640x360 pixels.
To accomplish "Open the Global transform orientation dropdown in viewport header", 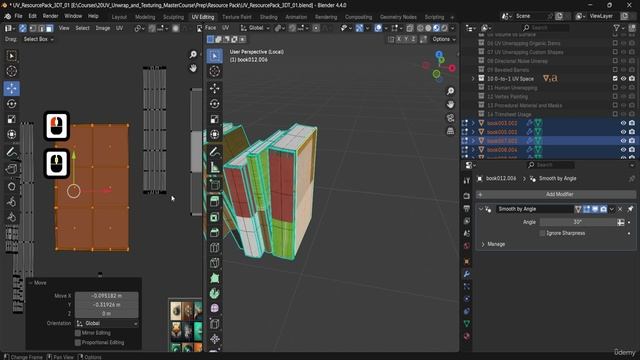I will [x=256, y=28].
